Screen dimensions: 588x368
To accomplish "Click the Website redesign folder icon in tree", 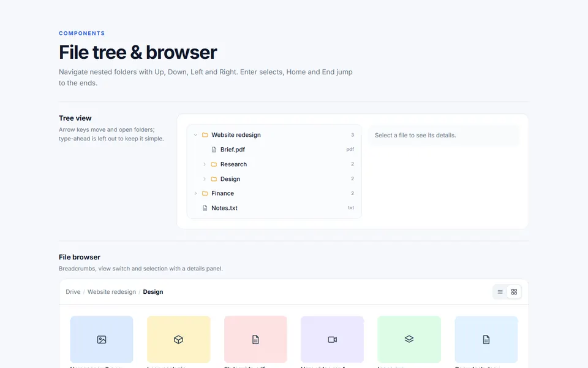I will pos(205,135).
